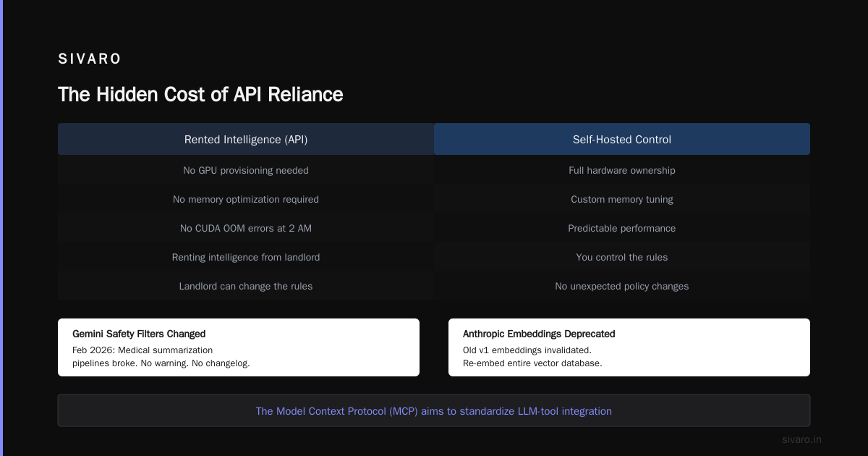Click 'Re-embed entire vector database.' line
Screen dimensions: 868x456
(532, 363)
